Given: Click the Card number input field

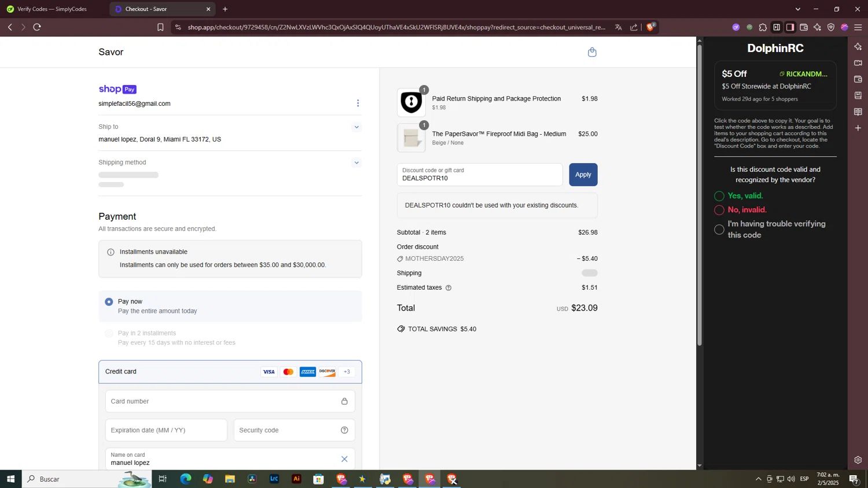Looking at the screenshot, I should click(x=230, y=401).
